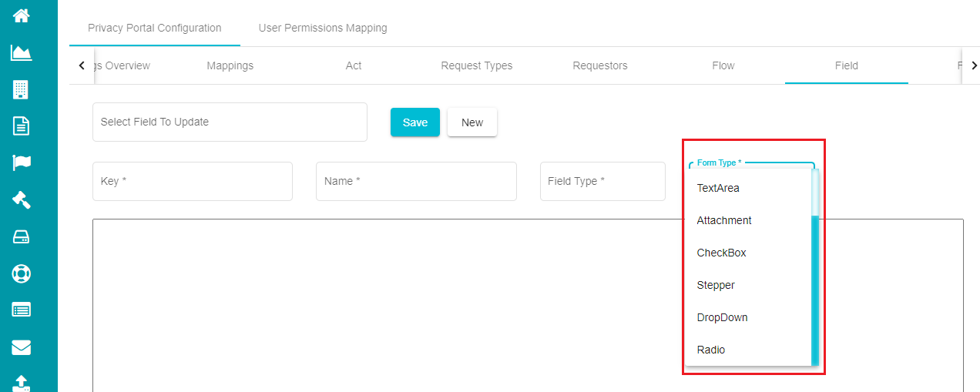Click the life ring support icon
This screenshot has height=392, width=980.
21,273
